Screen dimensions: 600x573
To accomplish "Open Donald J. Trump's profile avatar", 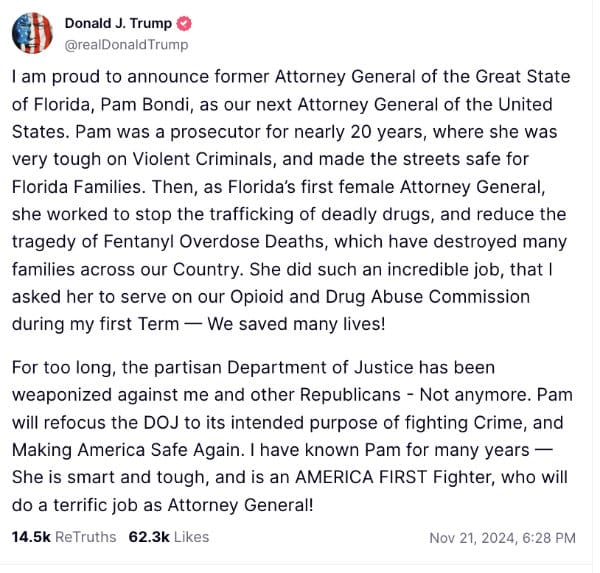I will tap(32, 33).
